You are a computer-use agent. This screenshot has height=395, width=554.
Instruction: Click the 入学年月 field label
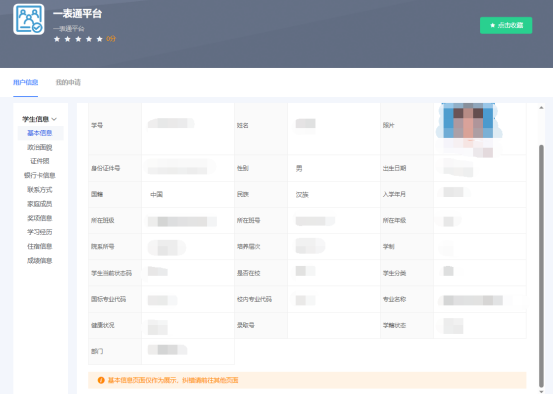(394, 194)
